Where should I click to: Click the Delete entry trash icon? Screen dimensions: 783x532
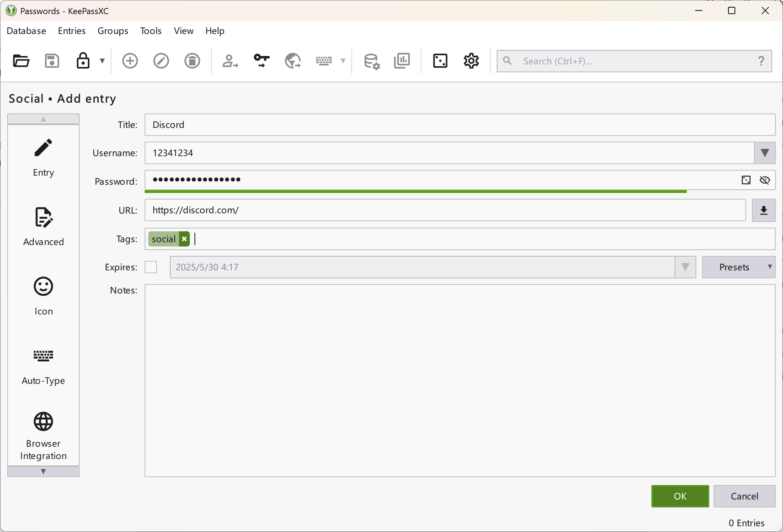coord(192,61)
